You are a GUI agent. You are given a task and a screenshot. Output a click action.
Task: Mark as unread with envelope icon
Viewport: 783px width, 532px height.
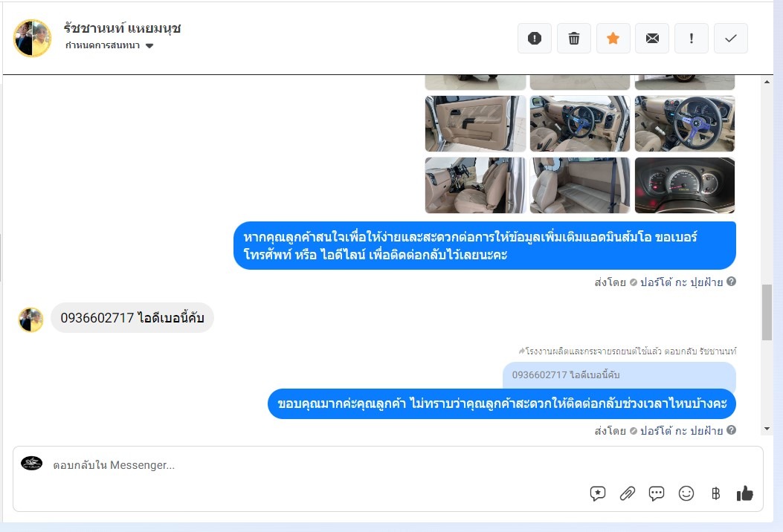pos(652,38)
